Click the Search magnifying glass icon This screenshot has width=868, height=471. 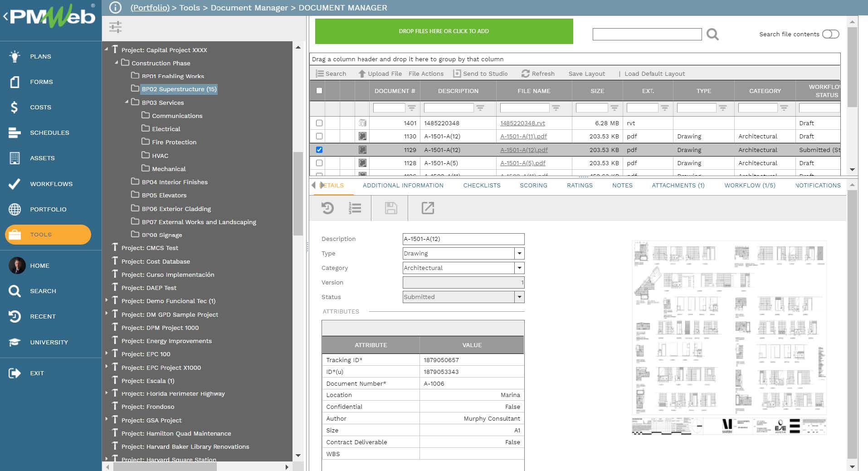pyautogui.click(x=712, y=34)
